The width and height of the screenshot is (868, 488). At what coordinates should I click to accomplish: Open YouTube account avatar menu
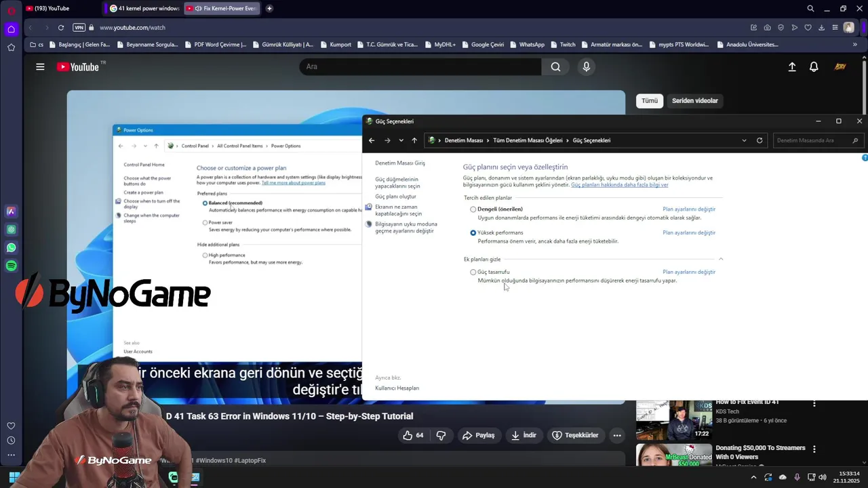(840, 66)
